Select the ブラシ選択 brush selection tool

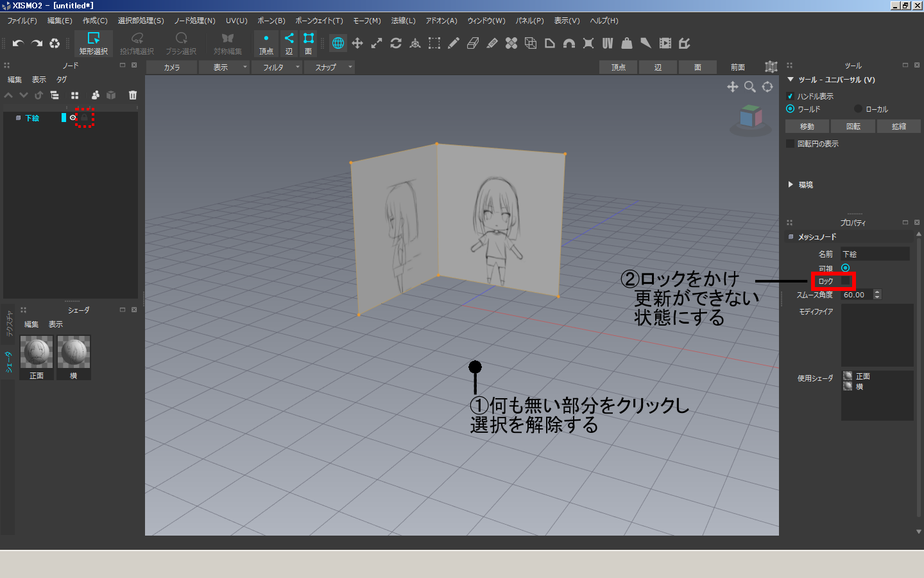(181, 43)
